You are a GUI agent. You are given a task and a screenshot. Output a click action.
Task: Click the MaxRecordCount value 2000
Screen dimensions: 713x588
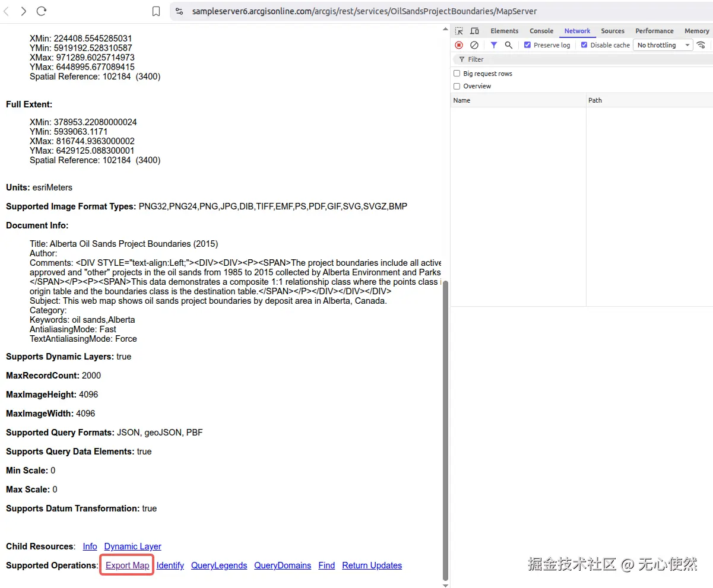point(91,376)
